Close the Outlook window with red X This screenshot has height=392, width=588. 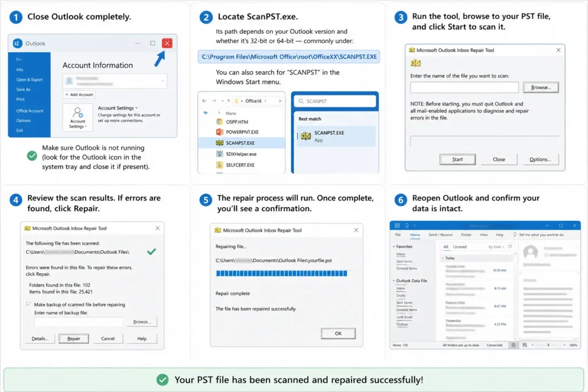pos(167,43)
